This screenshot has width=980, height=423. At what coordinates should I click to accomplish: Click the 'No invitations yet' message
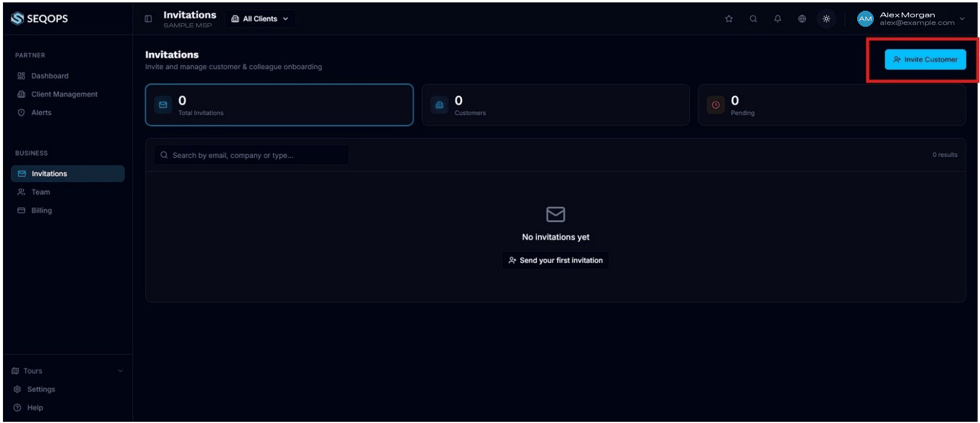[x=555, y=237]
